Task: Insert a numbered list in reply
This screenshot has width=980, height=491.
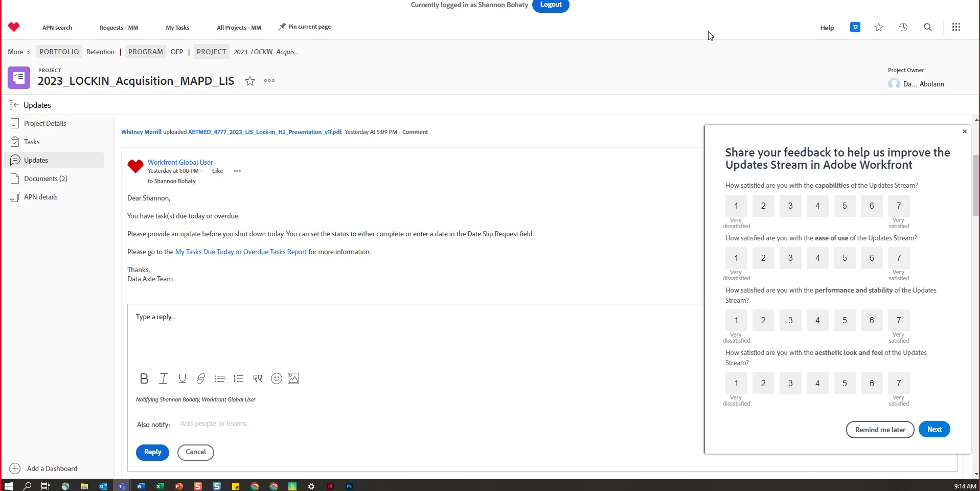Action: (238, 378)
